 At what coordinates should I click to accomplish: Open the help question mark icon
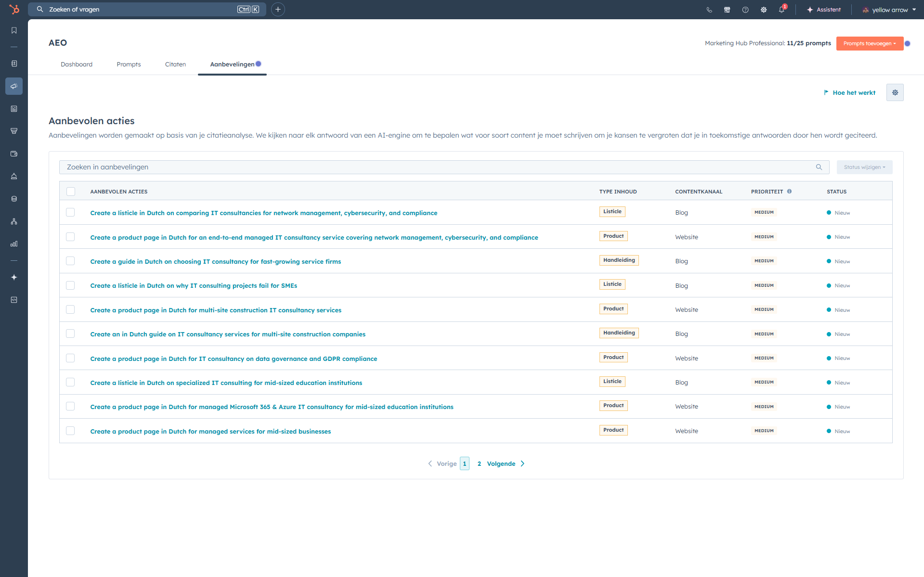[x=745, y=10]
